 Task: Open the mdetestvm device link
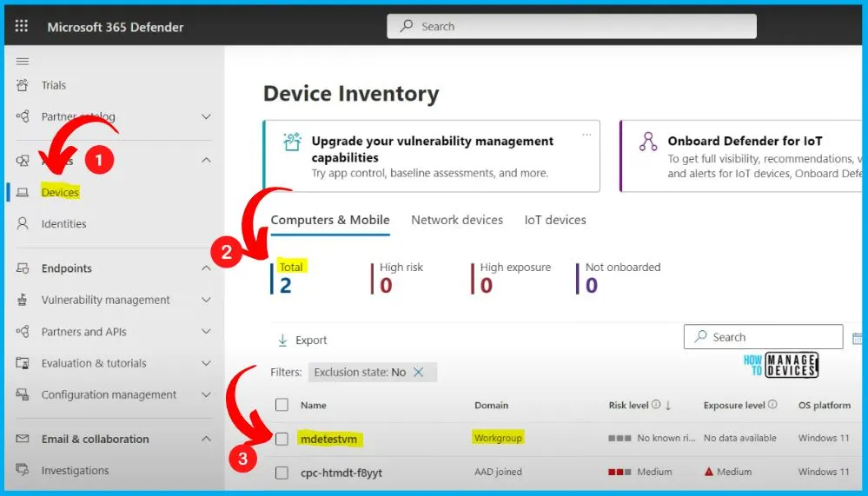click(328, 440)
